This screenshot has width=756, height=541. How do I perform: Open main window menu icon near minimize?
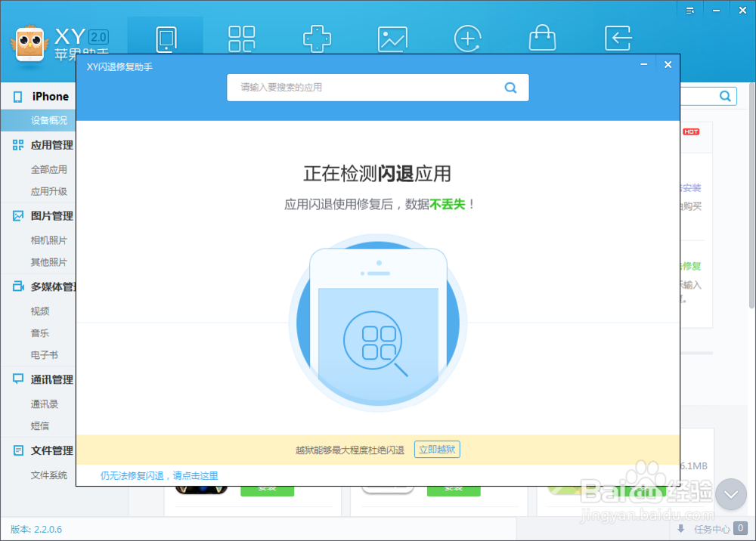[x=690, y=11]
